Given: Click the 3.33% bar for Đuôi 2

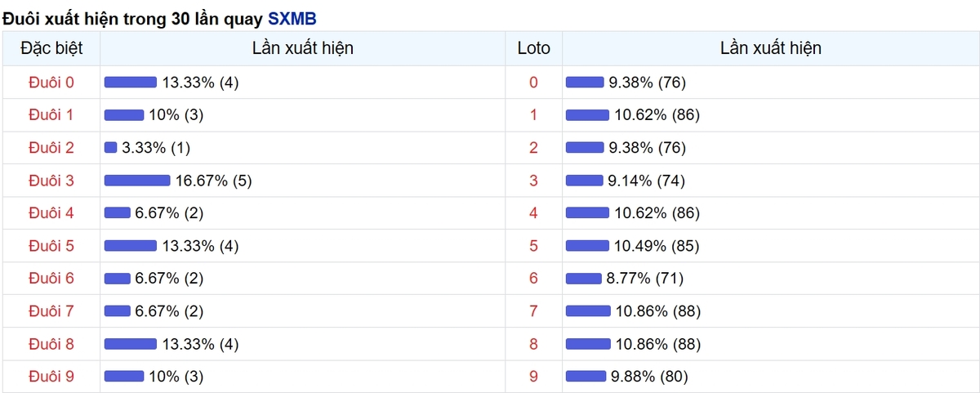Looking at the screenshot, I should [111, 148].
